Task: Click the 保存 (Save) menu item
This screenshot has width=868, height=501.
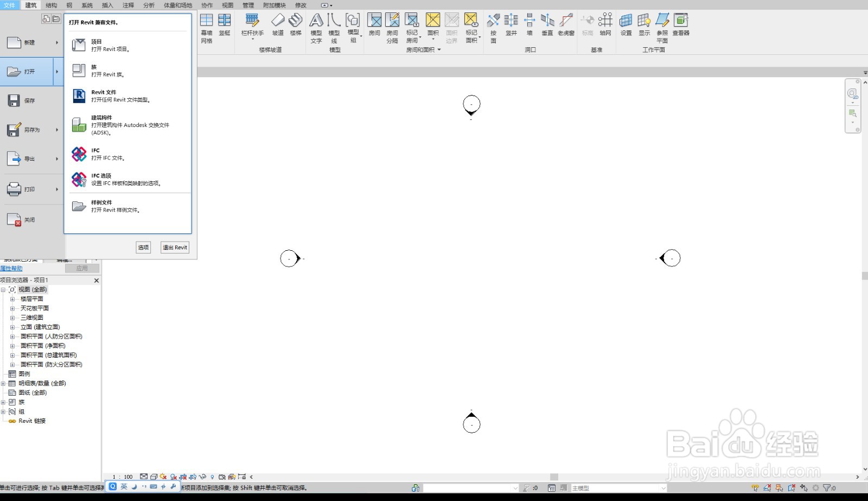Action: pos(31,100)
